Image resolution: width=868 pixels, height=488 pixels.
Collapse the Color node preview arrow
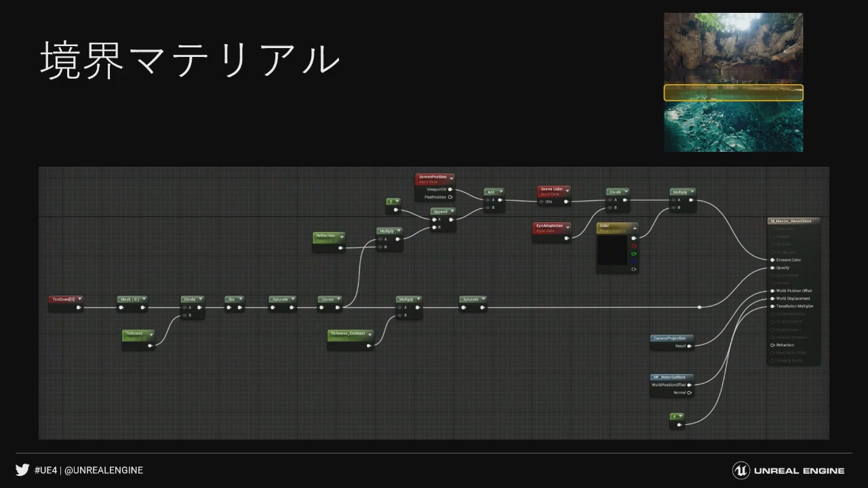tap(635, 228)
